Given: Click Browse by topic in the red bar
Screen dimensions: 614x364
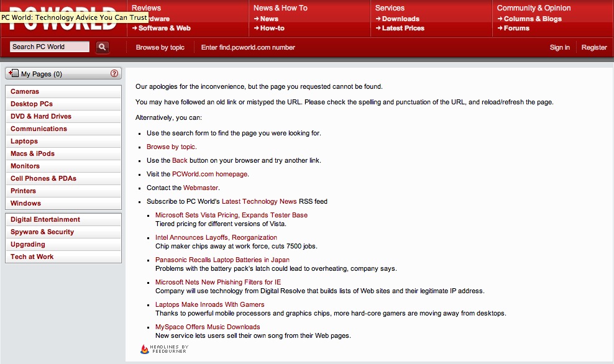Looking at the screenshot, I should 160,47.
